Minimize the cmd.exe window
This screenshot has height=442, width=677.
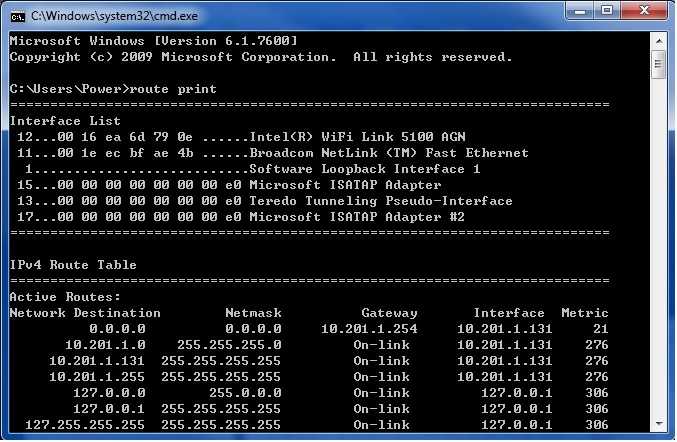tap(578, 13)
